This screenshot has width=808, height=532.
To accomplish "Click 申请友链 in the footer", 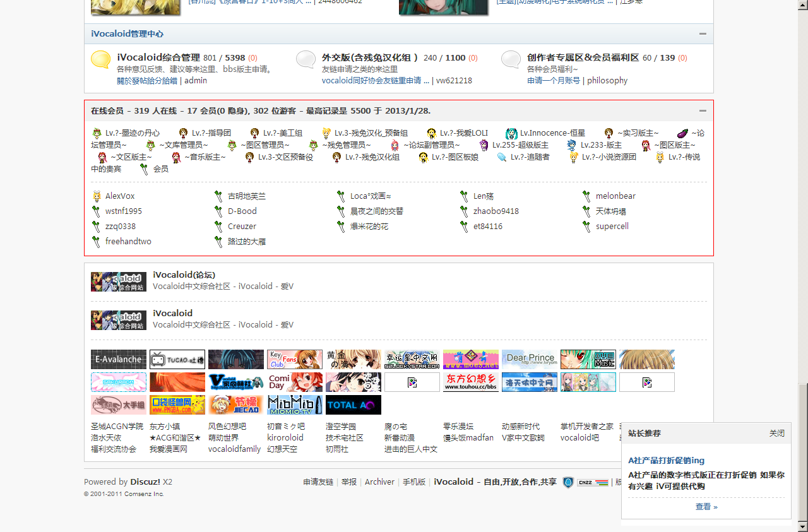I will click(x=318, y=482).
